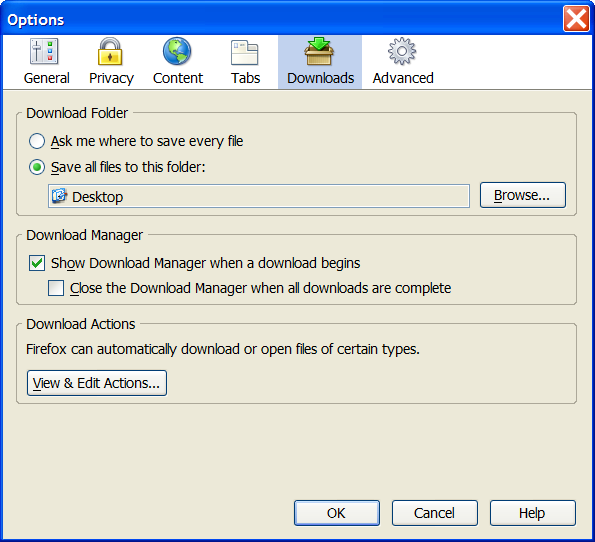Open View & Edit Actions dialog
This screenshot has height=542, width=595.
[97, 383]
